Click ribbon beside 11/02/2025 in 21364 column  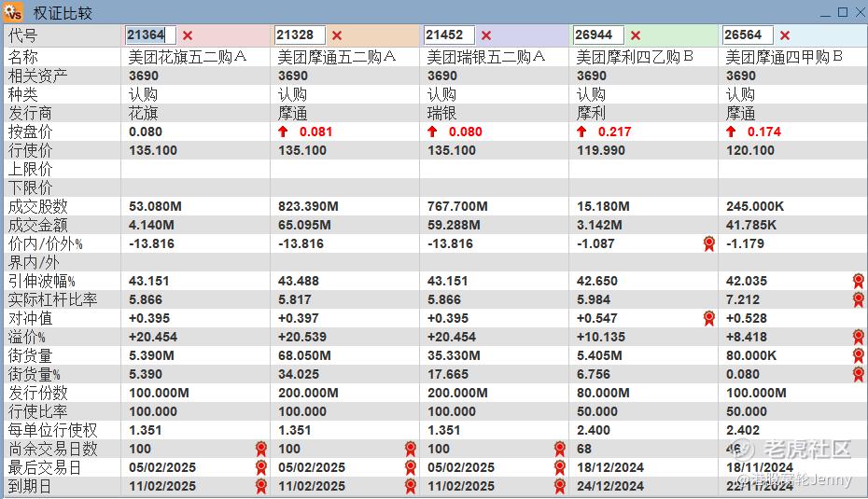pos(261,486)
